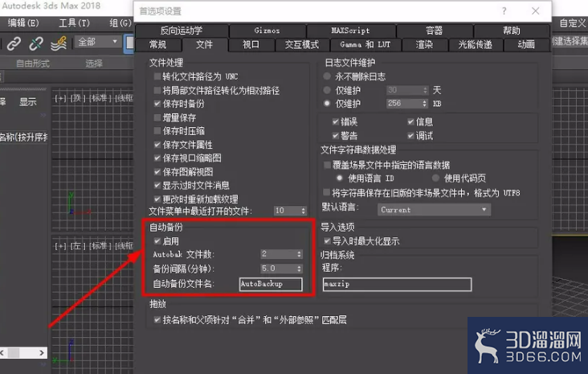Toggle auto backup 启用 checkbox
The image size is (588, 374).
[x=157, y=241]
